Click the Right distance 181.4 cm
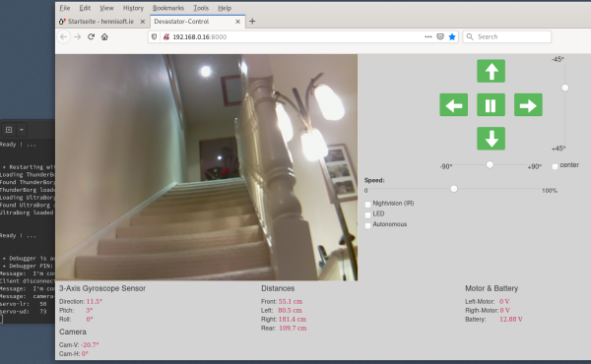The height and width of the screenshot is (364, 591). point(293,319)
